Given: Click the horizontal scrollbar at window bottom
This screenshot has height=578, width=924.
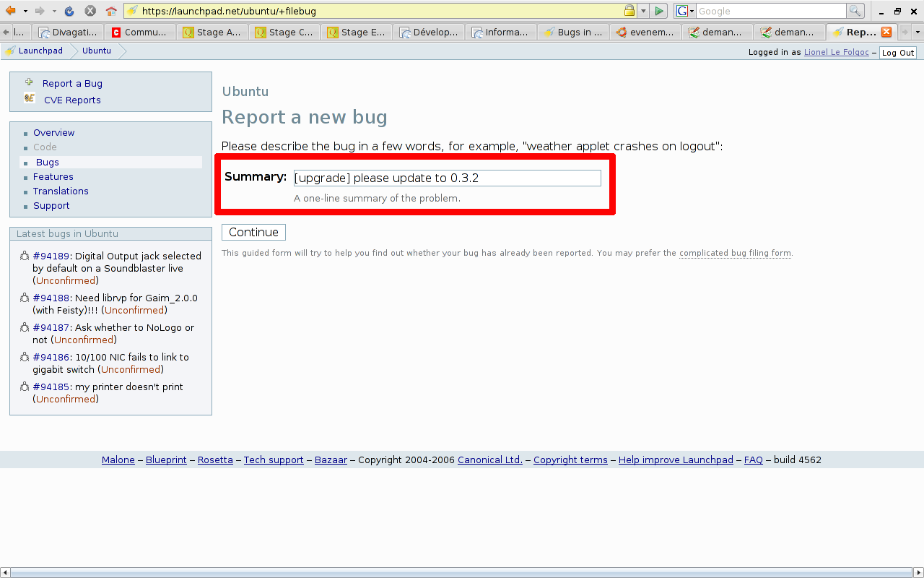Looking at the screenshot, I should [462, 573].
